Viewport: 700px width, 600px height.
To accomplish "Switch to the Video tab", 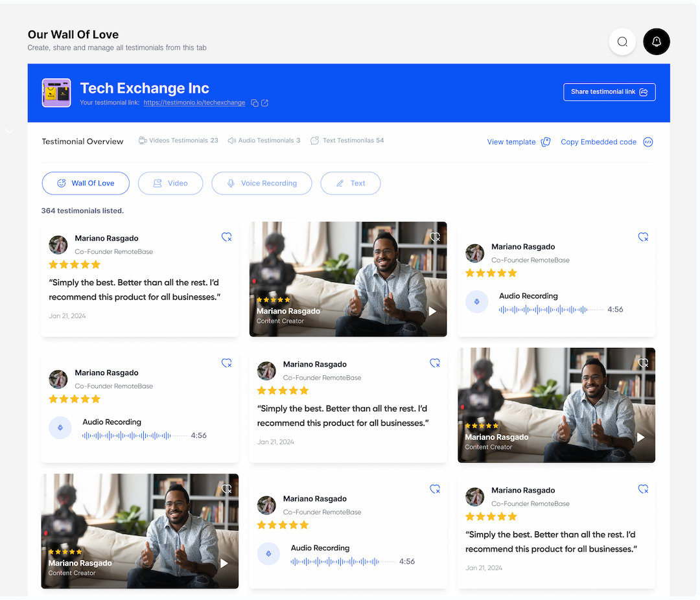I will [170, 183].
